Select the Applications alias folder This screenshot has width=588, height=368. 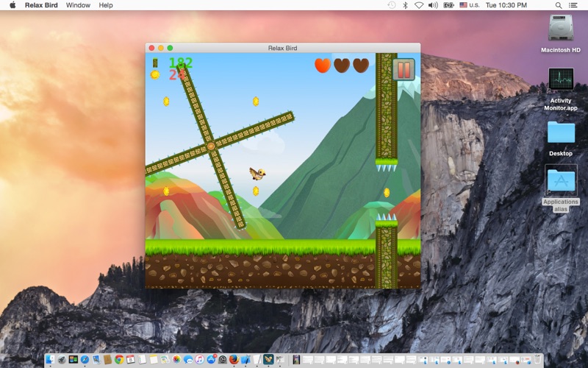click(560, 181)
